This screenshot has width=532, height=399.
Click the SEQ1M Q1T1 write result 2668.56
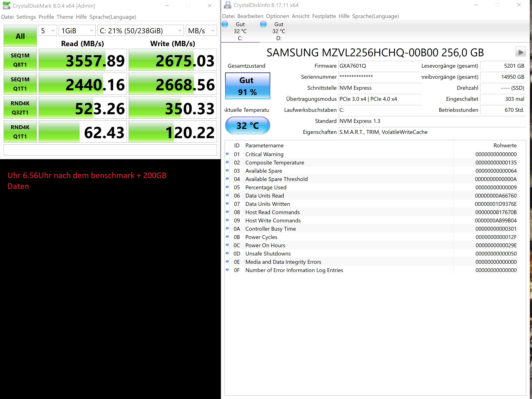click(x=173, y=84)
